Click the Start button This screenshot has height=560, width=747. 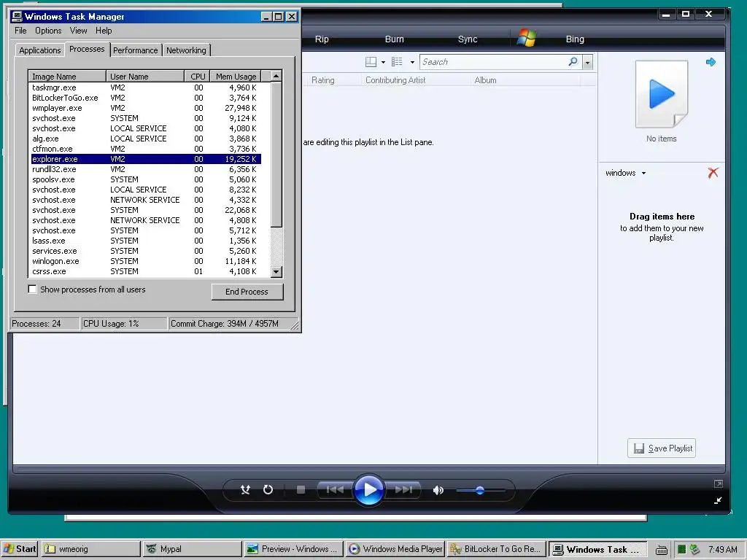click(x=19, y=549)
